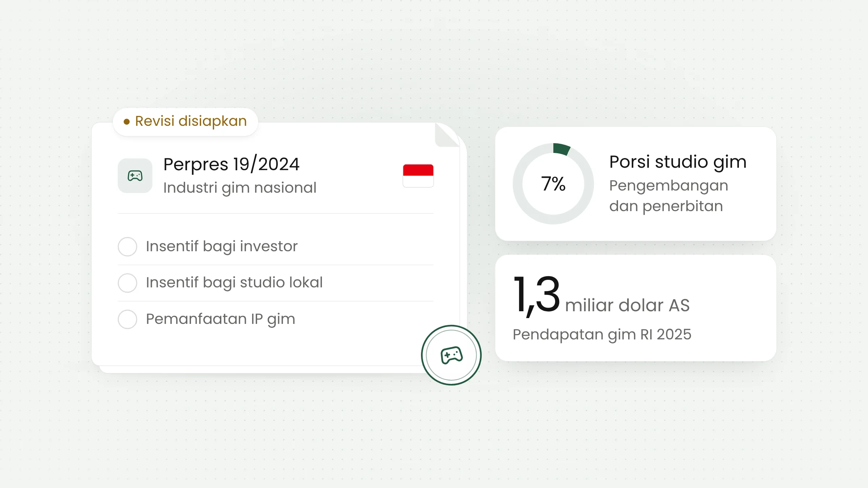
Task: Click the 7% donut chart
Action: click(x=553, y=184)
